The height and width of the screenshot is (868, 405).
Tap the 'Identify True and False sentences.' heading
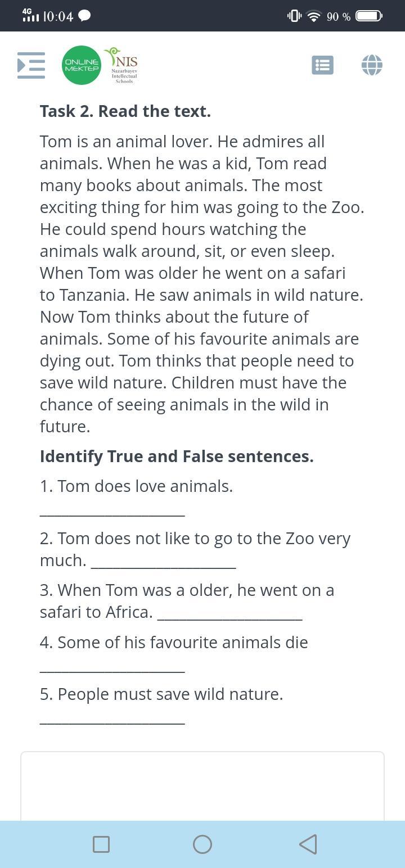[177, 456]
